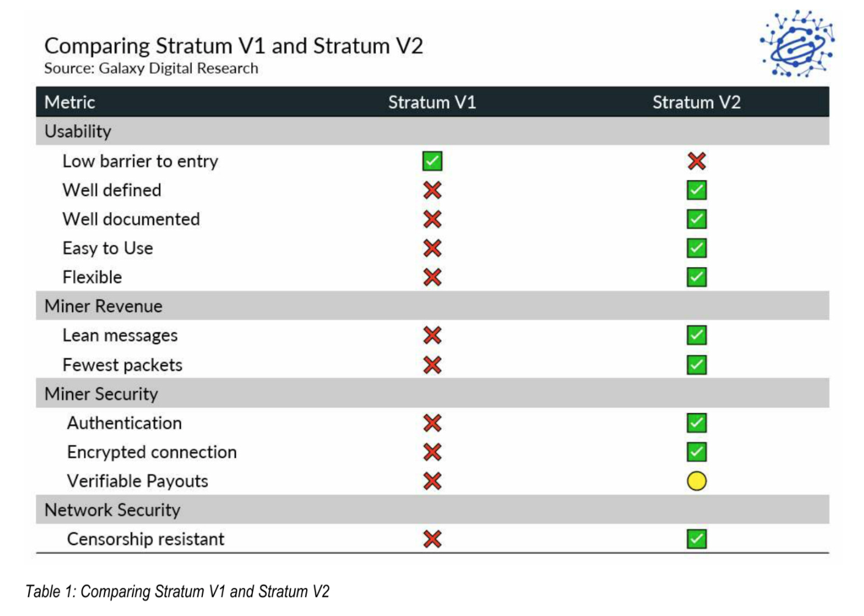The height and width of the screenshot is (616, 864).
Task: Click yellow circle for Verifiable Payouts
Action: [697, 481]
